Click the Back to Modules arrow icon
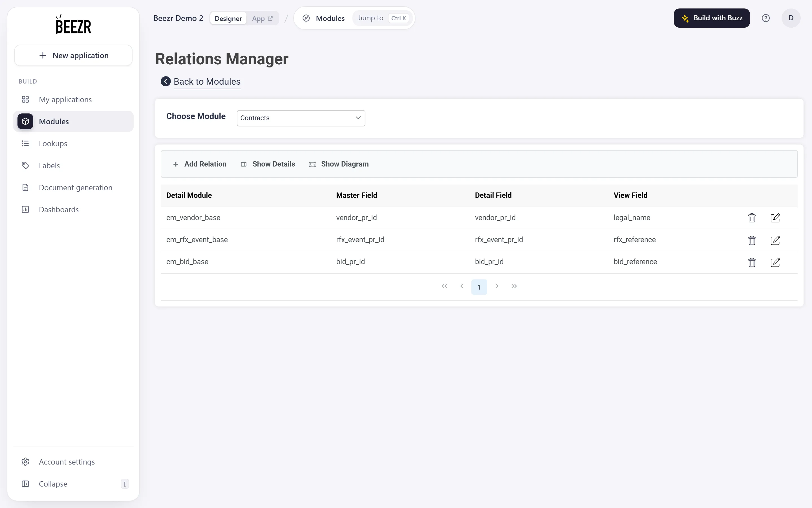This screenshot has height=508, width=812. pyautogui.click(x=166, y=81)
